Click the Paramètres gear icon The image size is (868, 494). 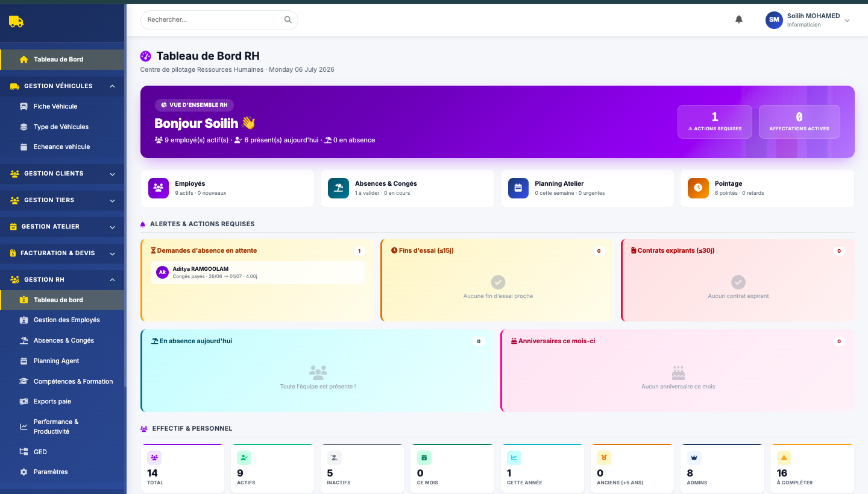[x=24, y=472]
